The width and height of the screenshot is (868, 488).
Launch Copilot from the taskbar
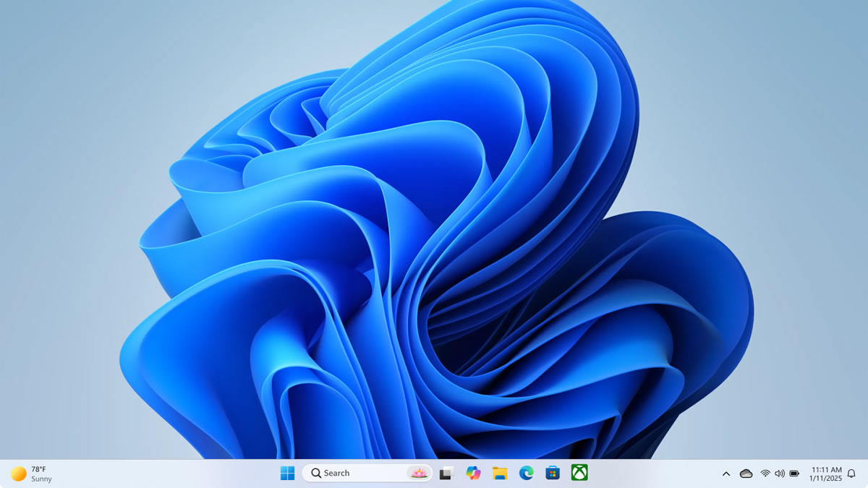point(473,473)
